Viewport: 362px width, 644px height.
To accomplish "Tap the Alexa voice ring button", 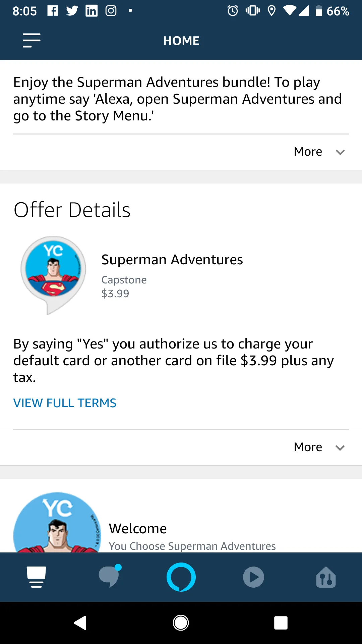I will click(x=181, y=577).
